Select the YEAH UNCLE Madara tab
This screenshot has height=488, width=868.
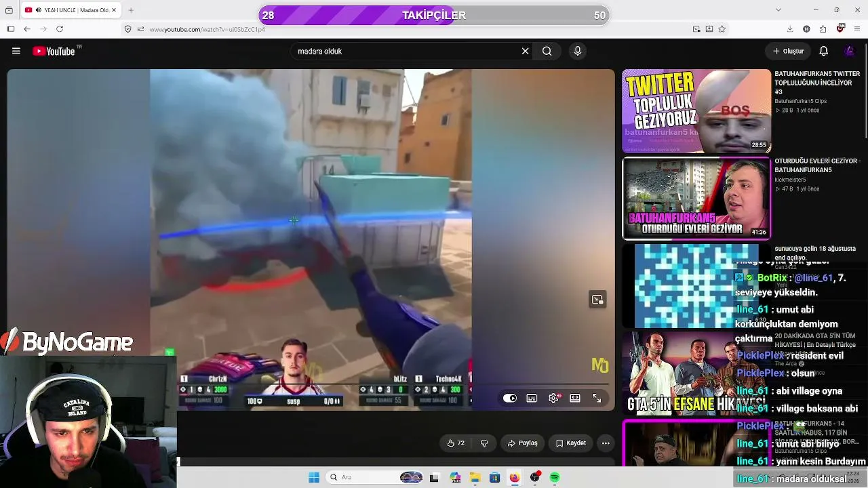(x=72, y=10)
